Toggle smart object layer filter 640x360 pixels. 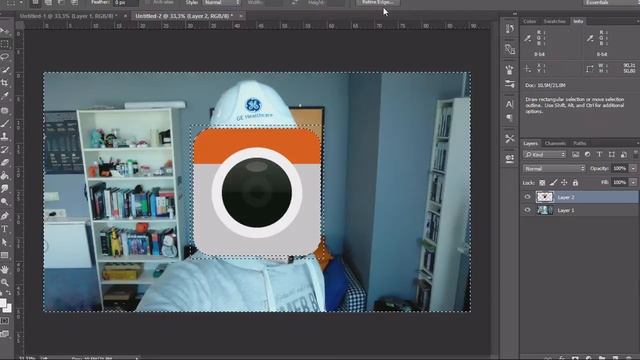coord(624,154)
